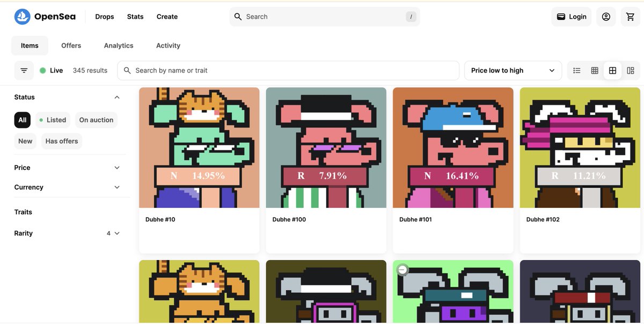The image size is (644, 324).
Task: Focus the top Search field
Action: 325,17
